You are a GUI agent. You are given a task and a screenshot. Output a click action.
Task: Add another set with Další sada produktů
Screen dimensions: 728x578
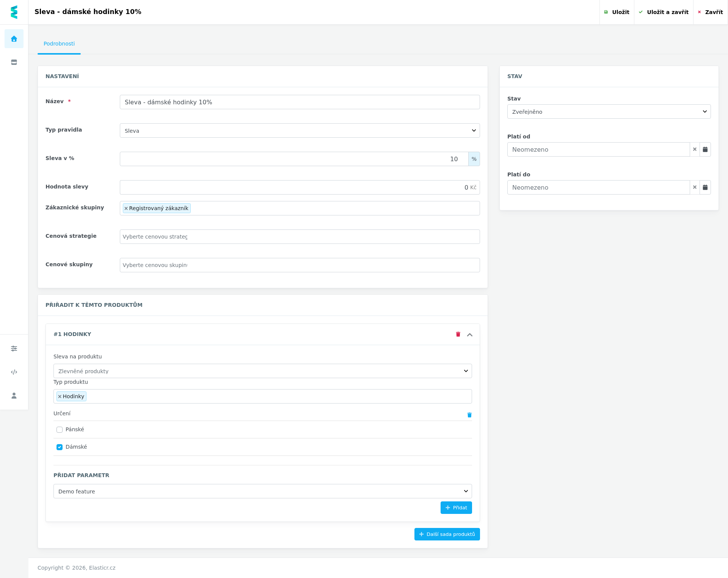point(447,534)
